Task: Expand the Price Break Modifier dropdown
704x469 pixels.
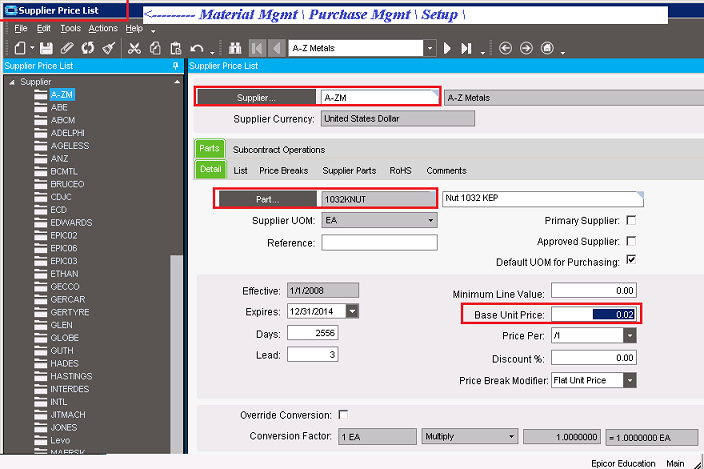Action: tap(630, 380)
